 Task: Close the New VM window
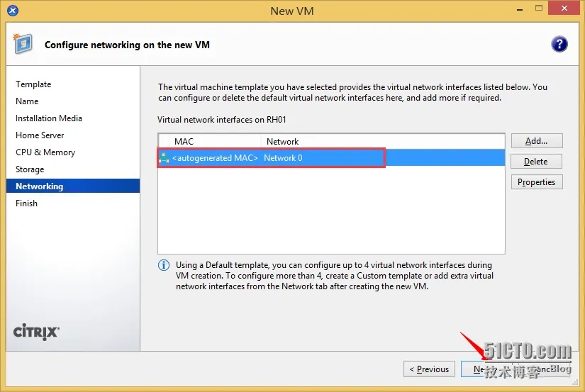pyautogui.click(x=564, y=9)
